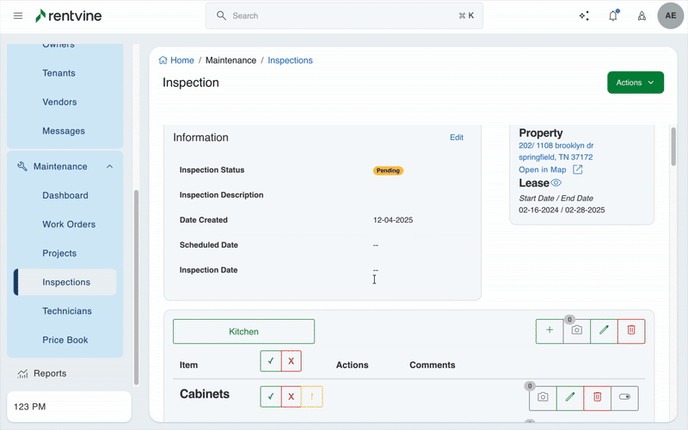This screenshot has height=430, width=688.
Task: Click the AI sparkle icon in header
Action: (584, 16)
